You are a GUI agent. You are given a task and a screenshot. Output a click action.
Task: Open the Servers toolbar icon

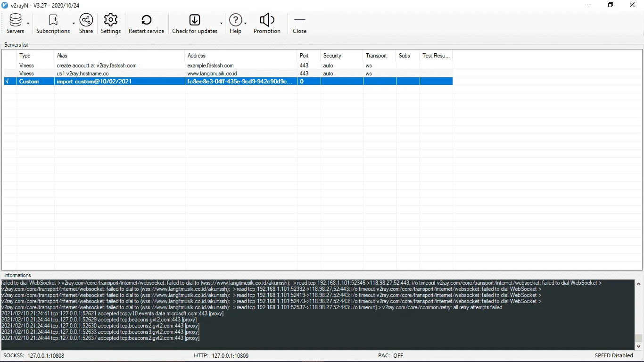coord(16,20)
